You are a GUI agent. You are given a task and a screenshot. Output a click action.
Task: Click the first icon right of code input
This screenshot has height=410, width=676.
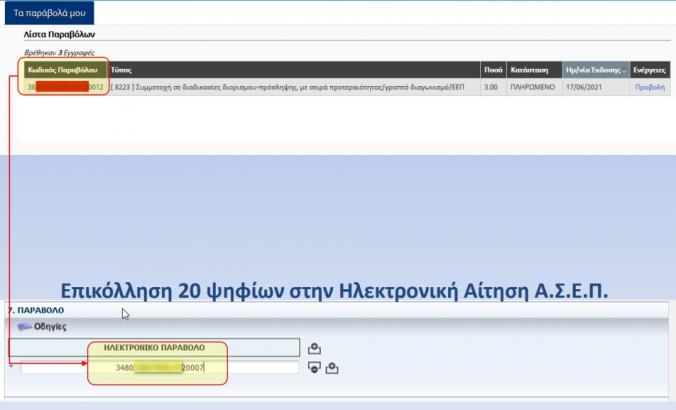(x=314, y=368)
